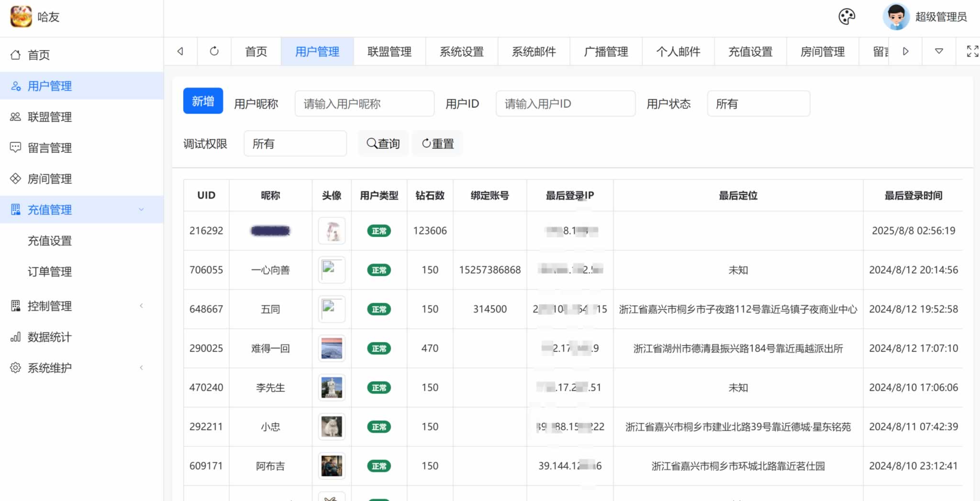980x501 pixels.
Task: Switch to the 系统设置 tab
Action: click(461, 52)
